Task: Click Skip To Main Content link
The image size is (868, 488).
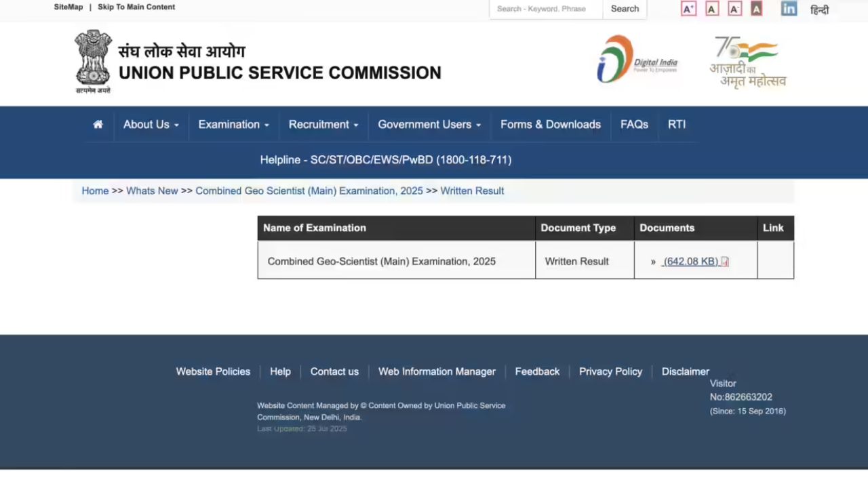Action: pyautogui.click(x=136, y=7)
